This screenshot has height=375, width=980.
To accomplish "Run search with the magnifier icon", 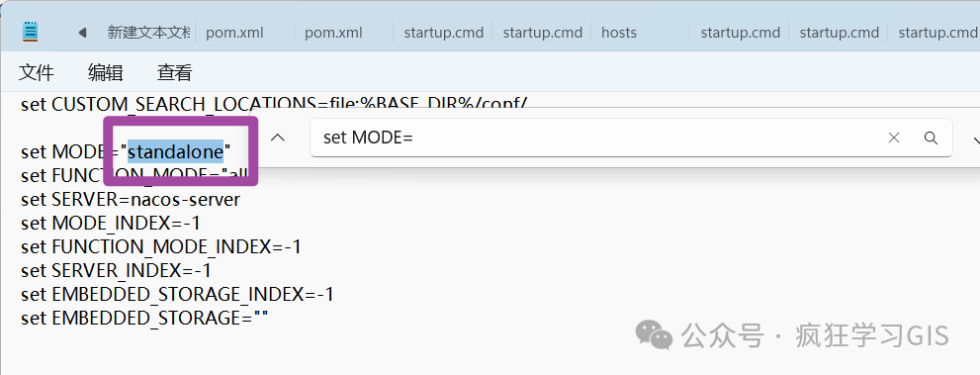I will [931, 139].
